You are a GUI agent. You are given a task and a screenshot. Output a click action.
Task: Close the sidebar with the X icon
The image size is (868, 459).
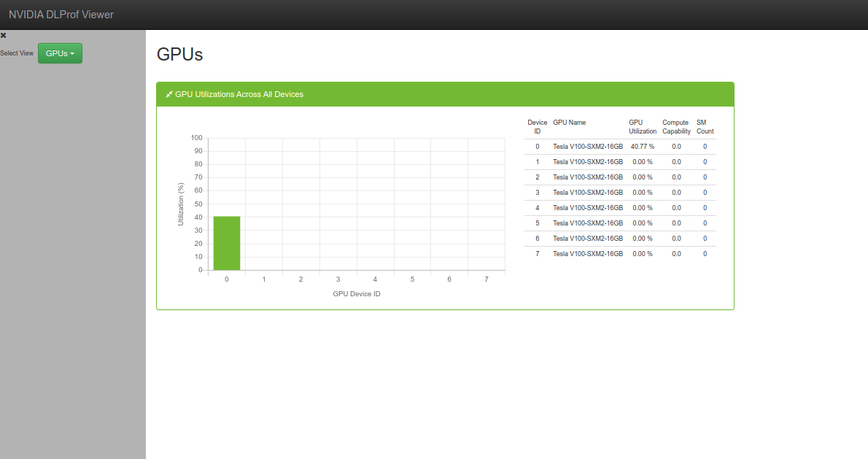(4, 35)
